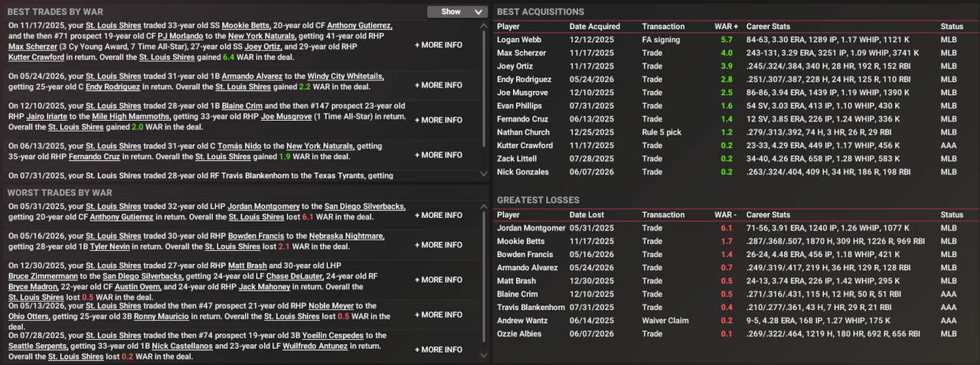Open More Info for the Tomás Nido trade
980x365 pixels.
point(439,155)
